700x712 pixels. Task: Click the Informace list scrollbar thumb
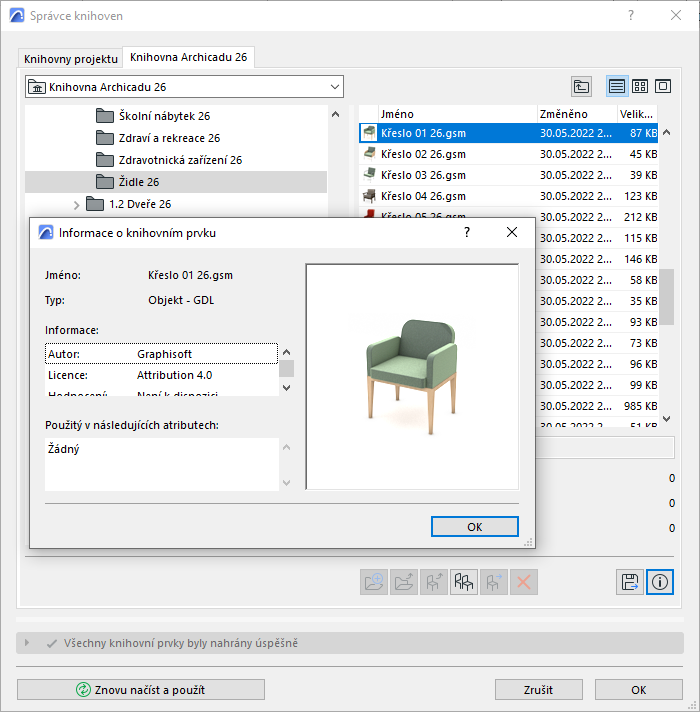[286, 369]
